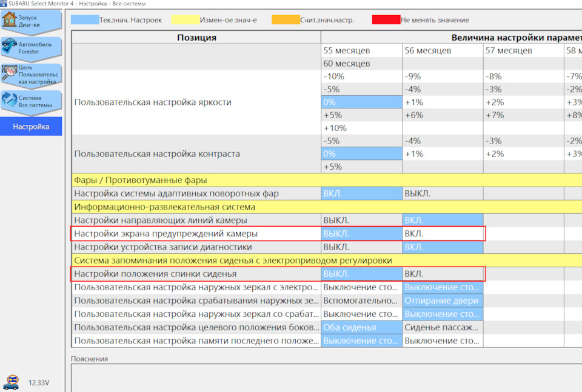This screenshot has height=392, width=582.
Task: Click the Система Все системы icon
Action: coord(9,101)
